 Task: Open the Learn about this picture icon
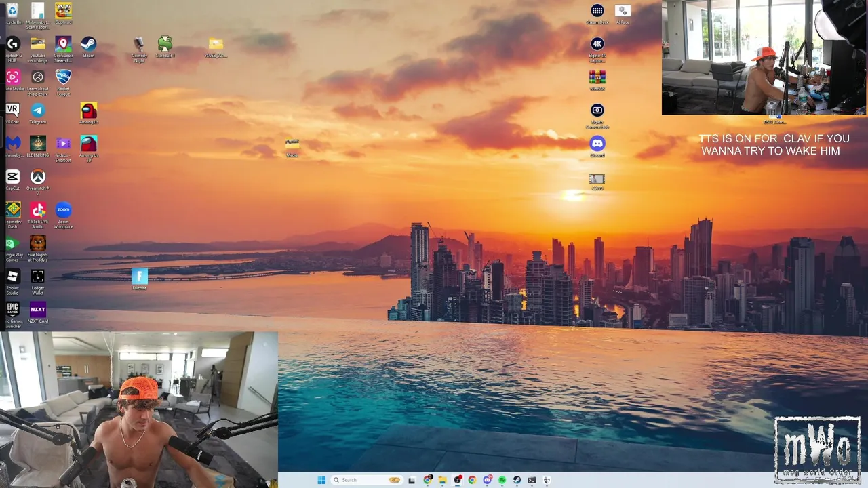[x=38, y=82]
